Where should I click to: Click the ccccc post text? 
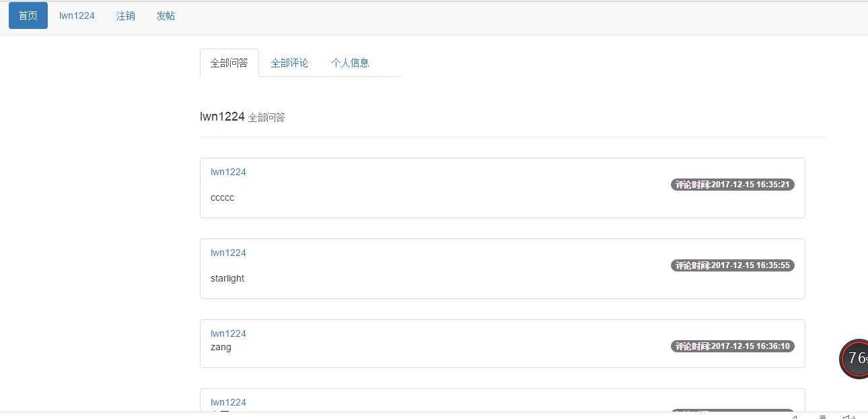222,197
